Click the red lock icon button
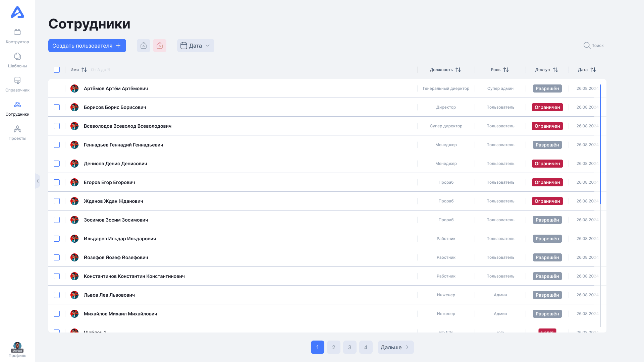Screen dimensions: 644x362 click(160, 46)
